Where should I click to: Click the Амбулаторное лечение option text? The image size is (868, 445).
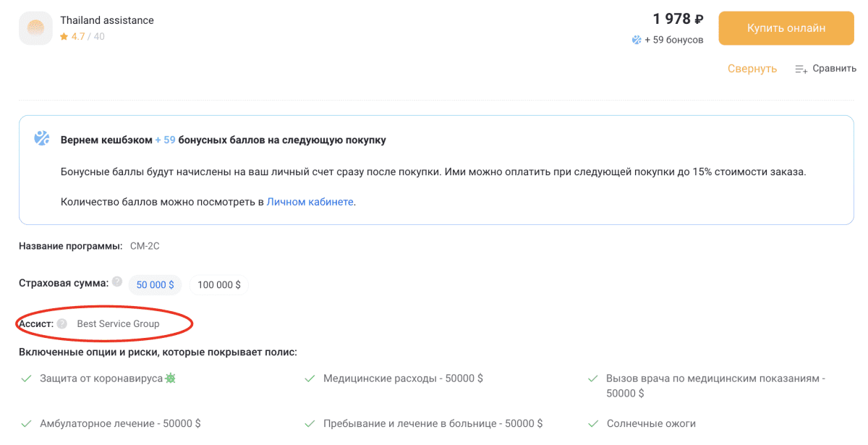(x=120, y=423)
